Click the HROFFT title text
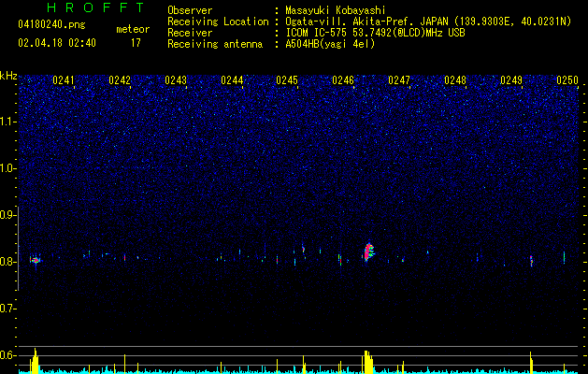Image resolution: width=588 pixels, height=374 pixels. [96, 7]
